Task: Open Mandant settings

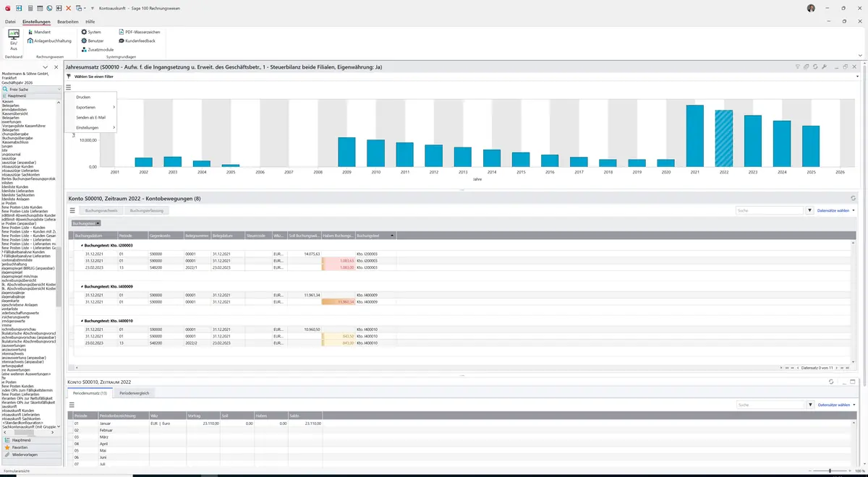Action: coord(39,32)
